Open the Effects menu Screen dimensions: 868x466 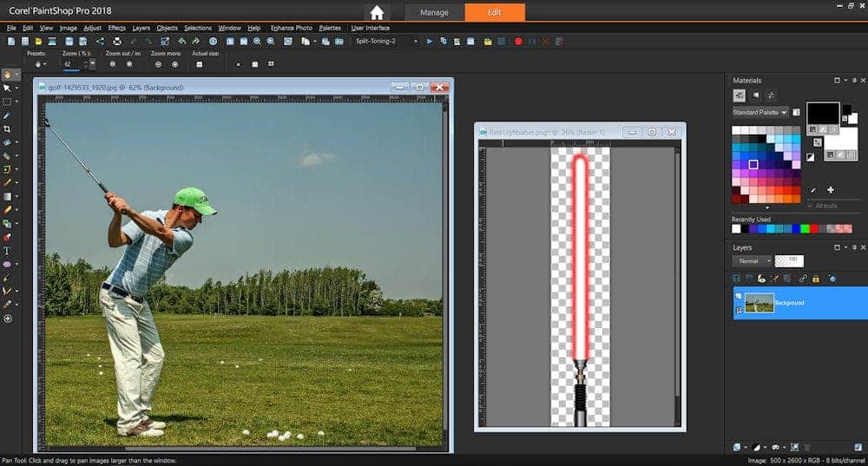click(x=116, y=28)
